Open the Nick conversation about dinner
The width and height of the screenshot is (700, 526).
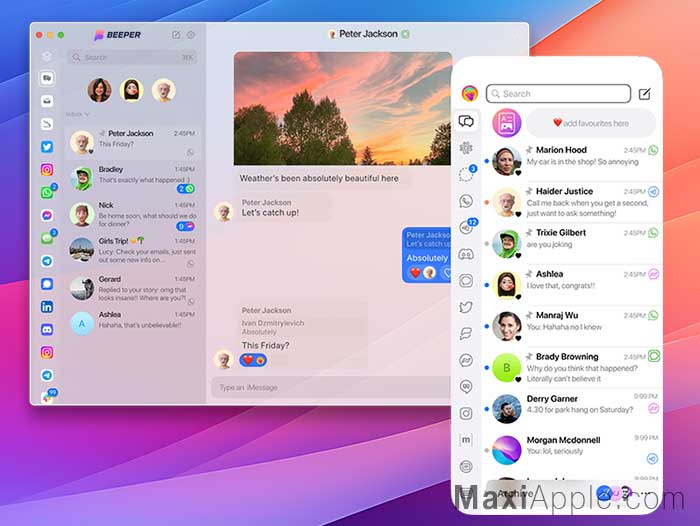pos(133,215)
